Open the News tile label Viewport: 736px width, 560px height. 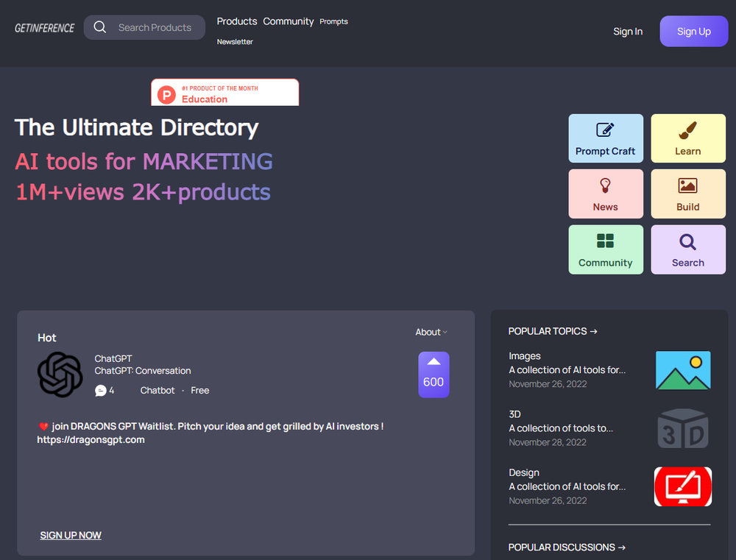[605, 207]
